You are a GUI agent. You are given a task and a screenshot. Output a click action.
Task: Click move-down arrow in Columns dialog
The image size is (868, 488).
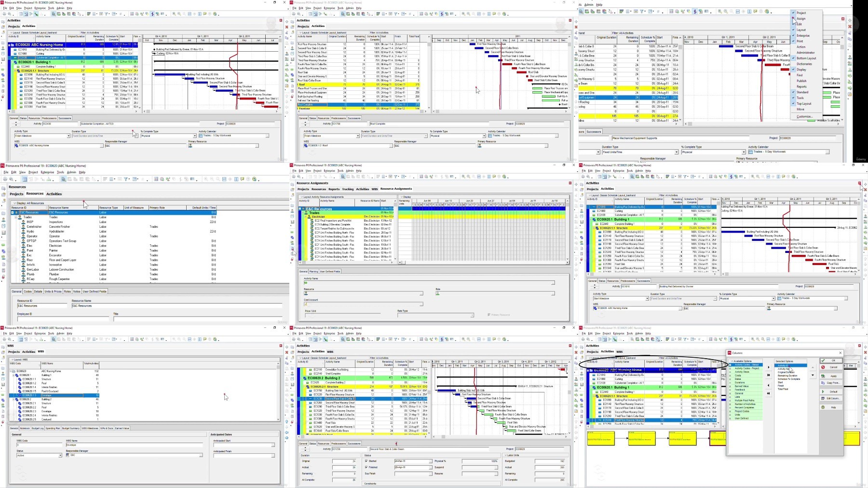click(813, 375)
